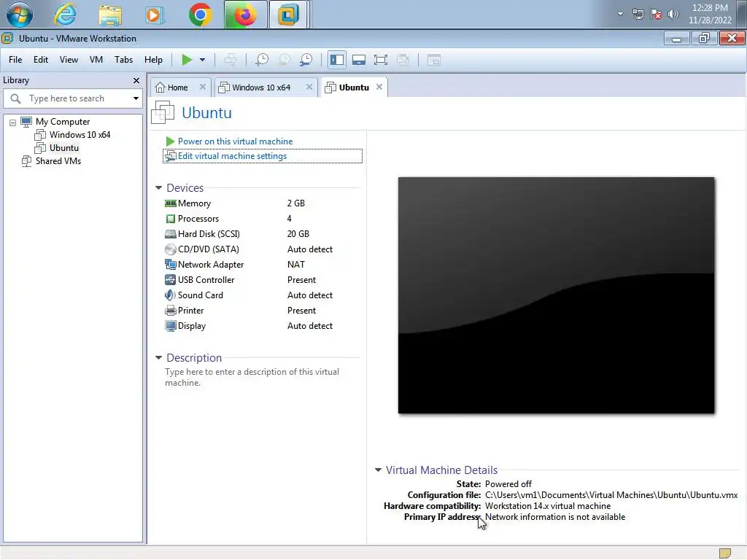Viewport: 747px width, 560px height.
Task: Close the Windows 10 x64 tab
Action: pos(309,87)
